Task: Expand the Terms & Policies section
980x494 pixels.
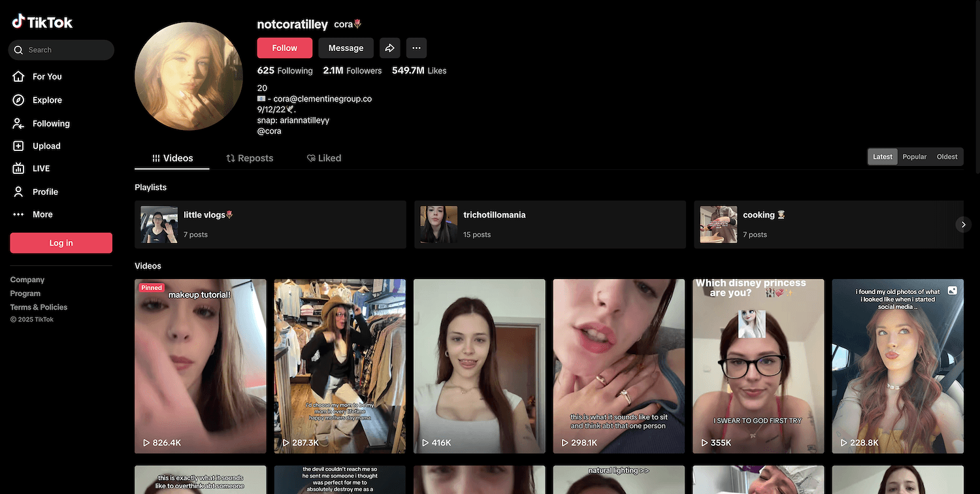Action: [x=39, y=307]
